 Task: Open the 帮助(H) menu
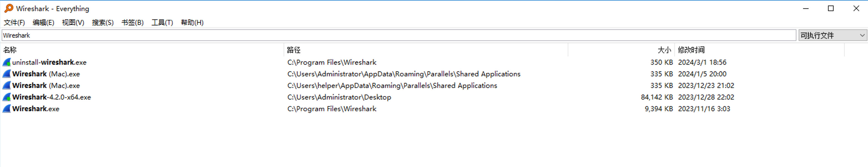click(x=192, y=22)
